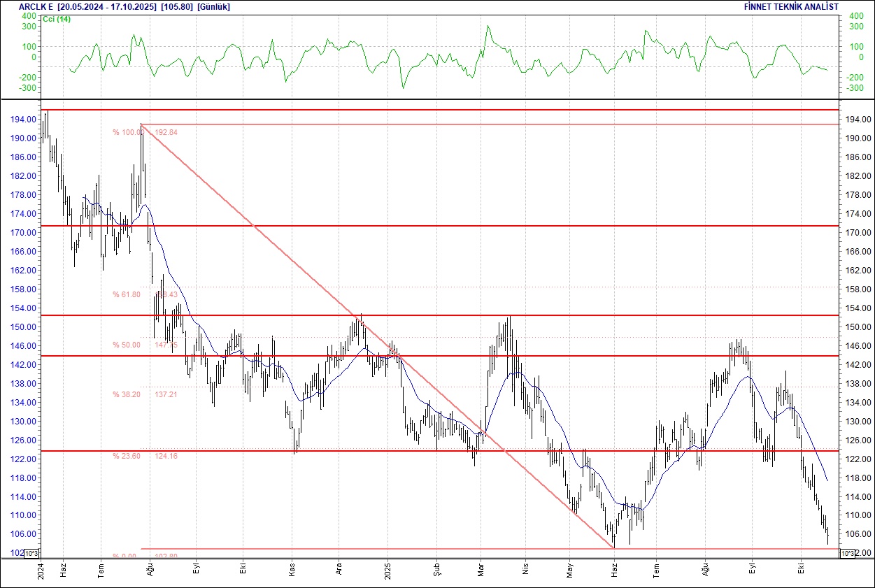
Task: Select the % 38.20 Fibonacci level label
Action: [127, 394]
